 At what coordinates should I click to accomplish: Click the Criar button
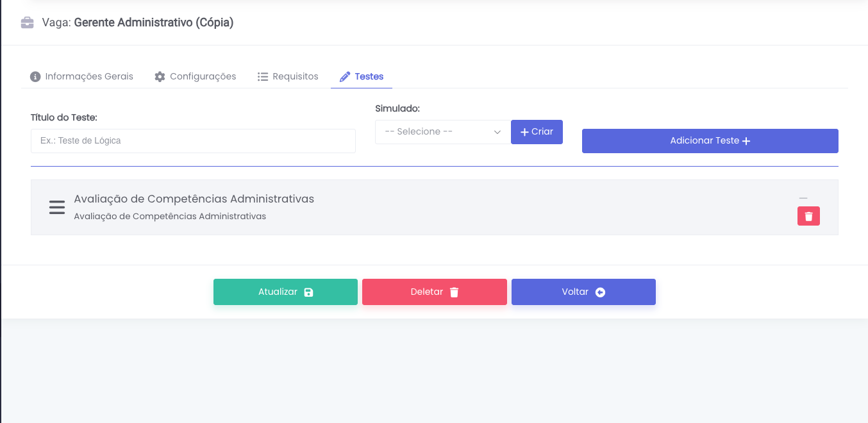tap(537, 132)
